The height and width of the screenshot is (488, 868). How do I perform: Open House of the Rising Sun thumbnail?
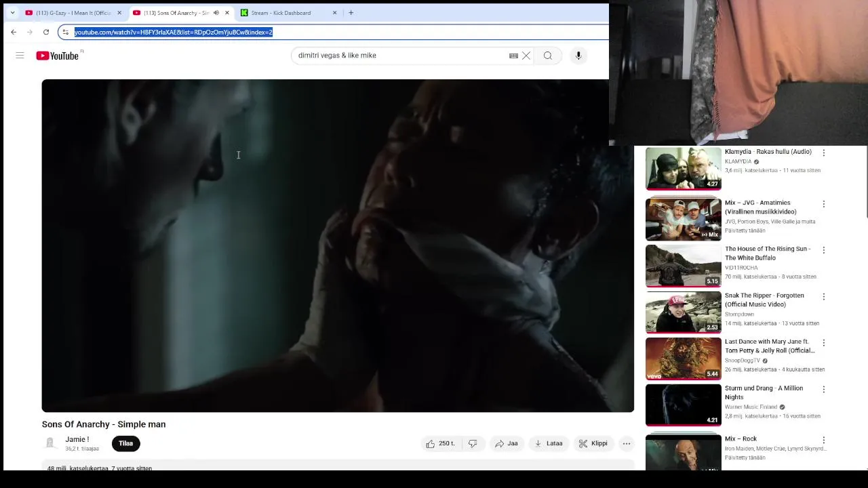(684, 266)
